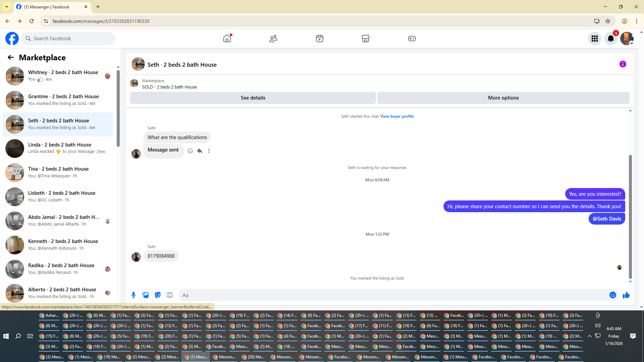The width and height of the screenshot is (644, 362).
Task: React to 'Message sent' with emoji
Action: [x=190, y=151]
